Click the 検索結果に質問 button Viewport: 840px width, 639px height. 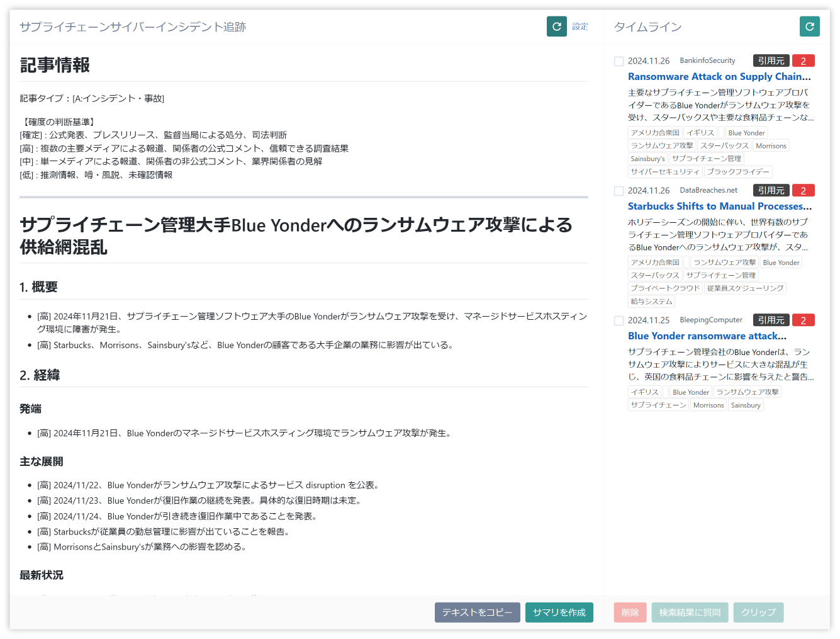(690, 613)
